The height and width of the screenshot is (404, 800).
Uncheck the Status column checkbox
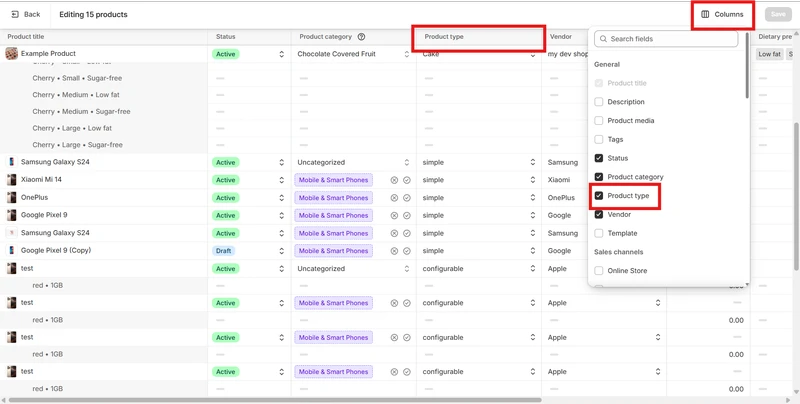tap(599, 158)
